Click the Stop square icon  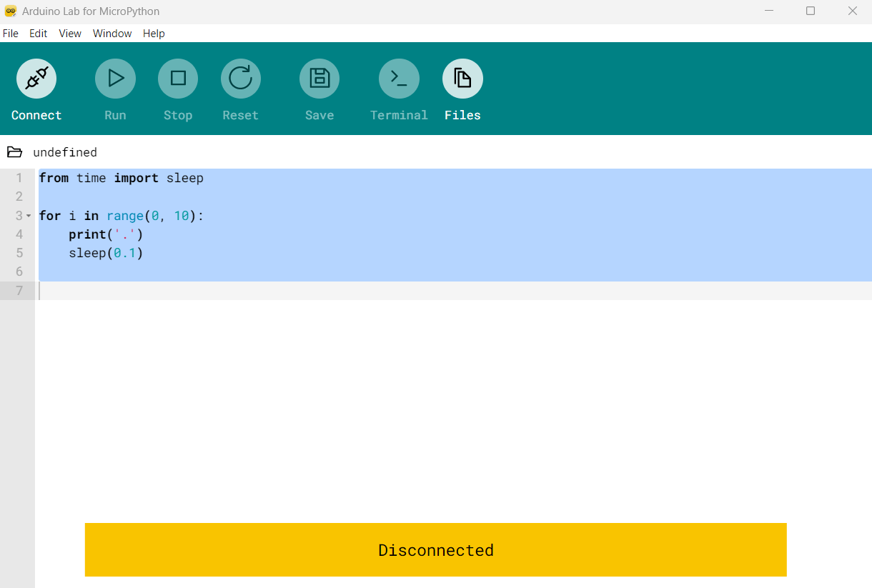(178, 79)
